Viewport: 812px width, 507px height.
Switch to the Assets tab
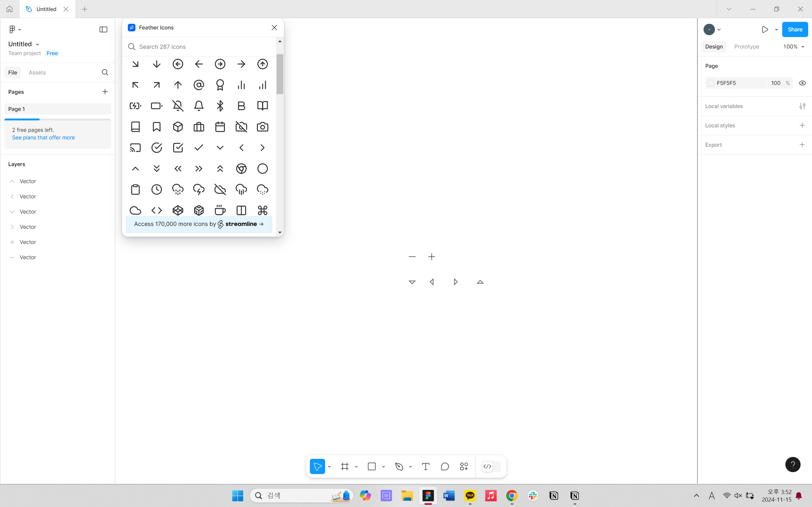(x=37, y=73)
